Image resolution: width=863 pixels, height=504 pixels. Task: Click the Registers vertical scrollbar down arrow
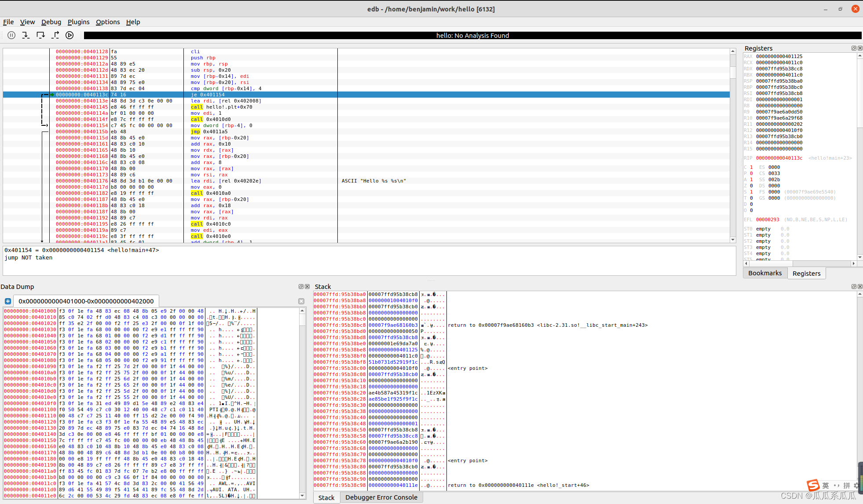(860, 257)
